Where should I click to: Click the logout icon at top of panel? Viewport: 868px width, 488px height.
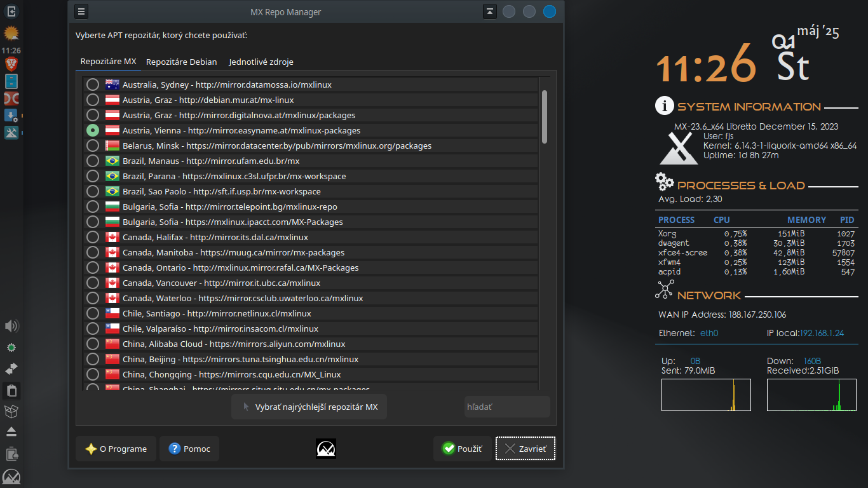coord(11,11)
